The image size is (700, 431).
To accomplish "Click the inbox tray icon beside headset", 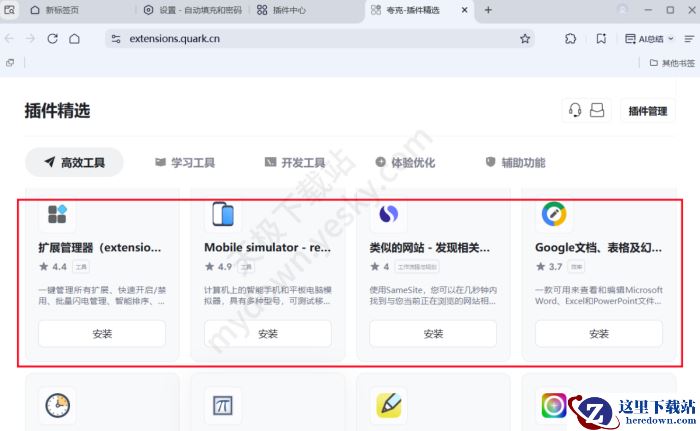I will pos(597,110).
